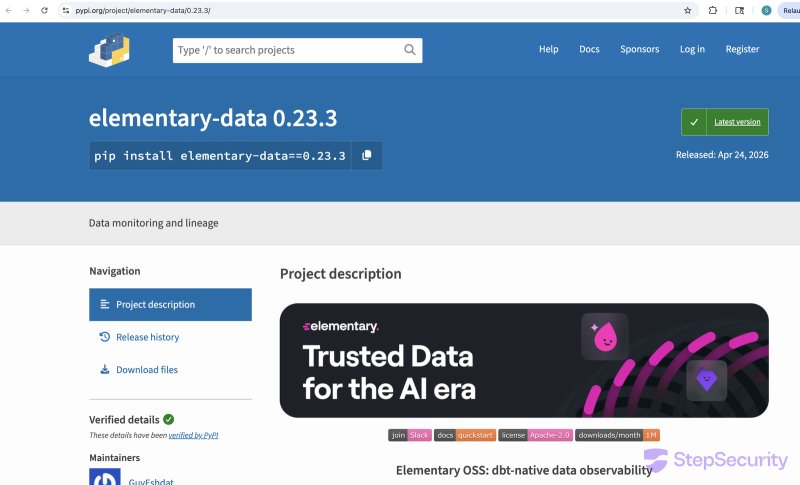This screenshot has width=800, height=485.
Task: Open the browser extensions puzzle icon
Action: (713, 10)
